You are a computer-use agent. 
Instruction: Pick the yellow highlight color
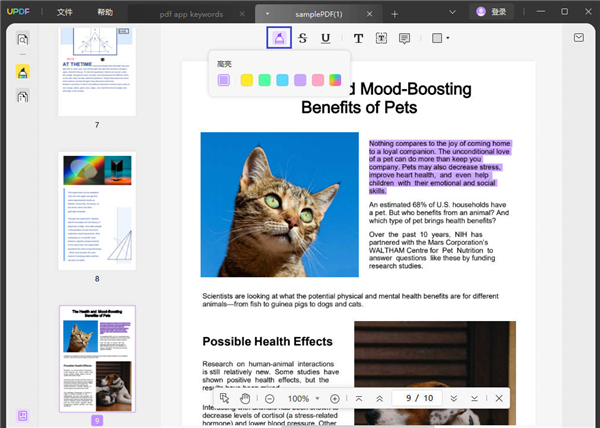tap(246, 80)
